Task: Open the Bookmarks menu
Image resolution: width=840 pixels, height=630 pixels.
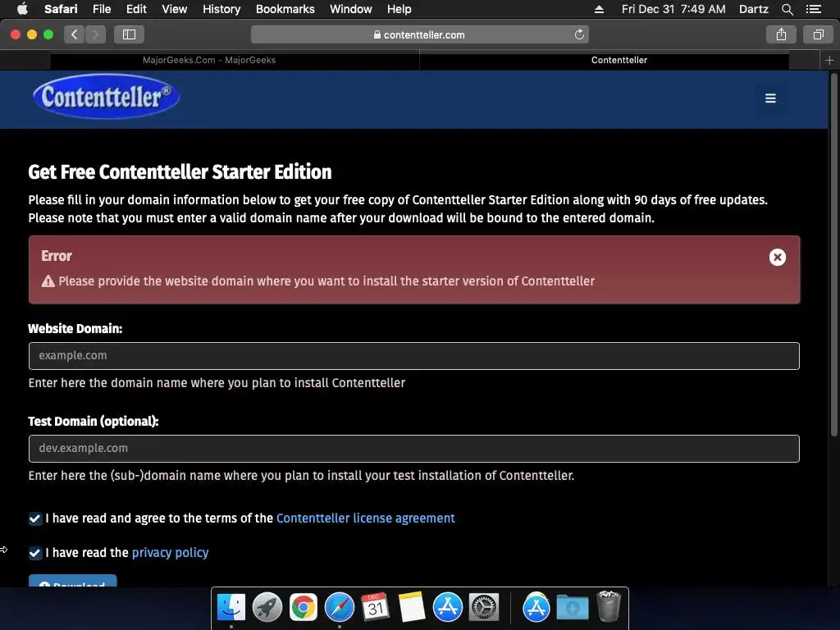Action: tap(285, 8)
